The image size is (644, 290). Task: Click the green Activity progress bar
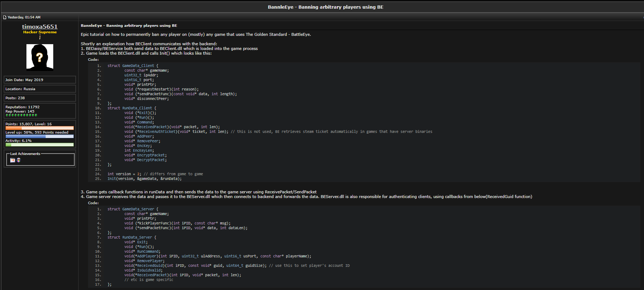(39, 144)
